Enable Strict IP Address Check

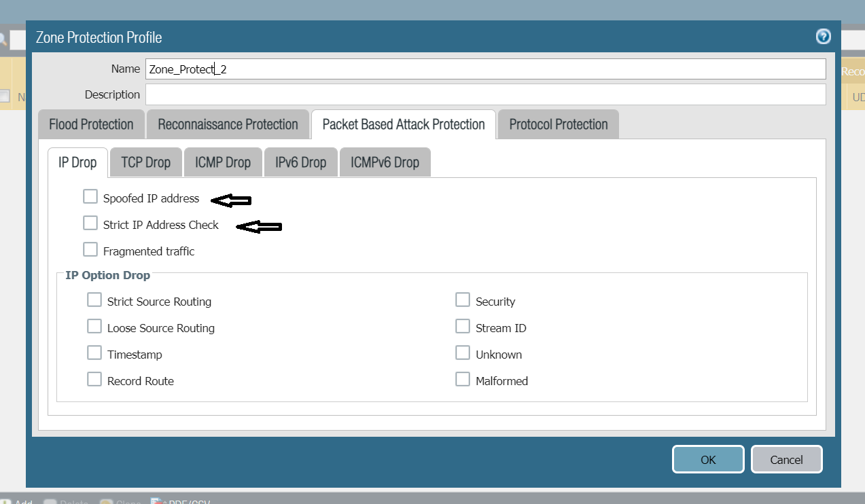pyautogui.click(x=90, y=222)
